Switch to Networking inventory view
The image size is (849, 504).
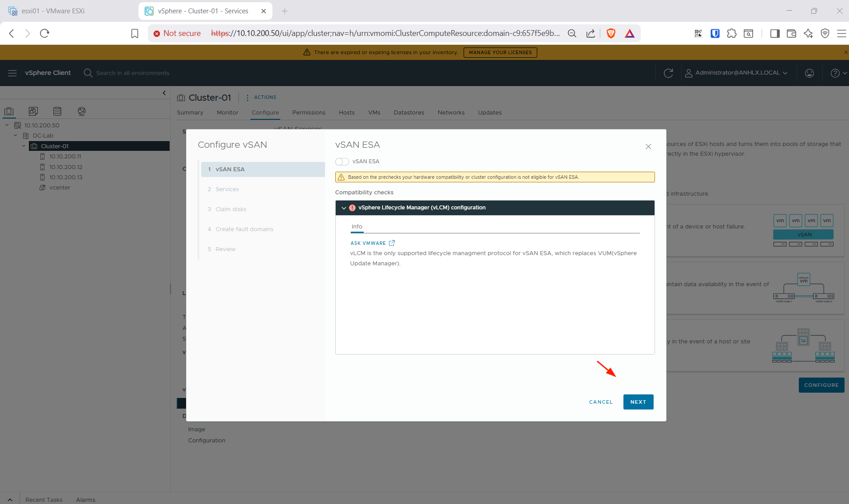(82, 111)
